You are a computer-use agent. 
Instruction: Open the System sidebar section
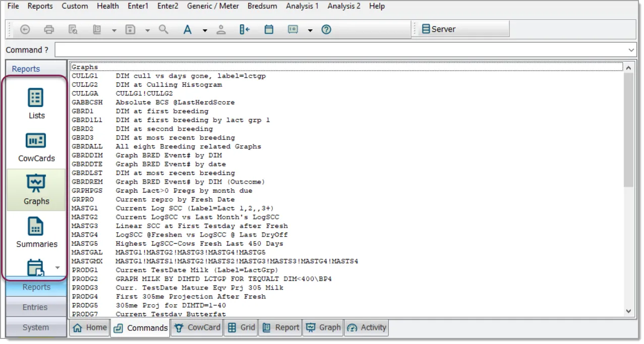[35, 327]
